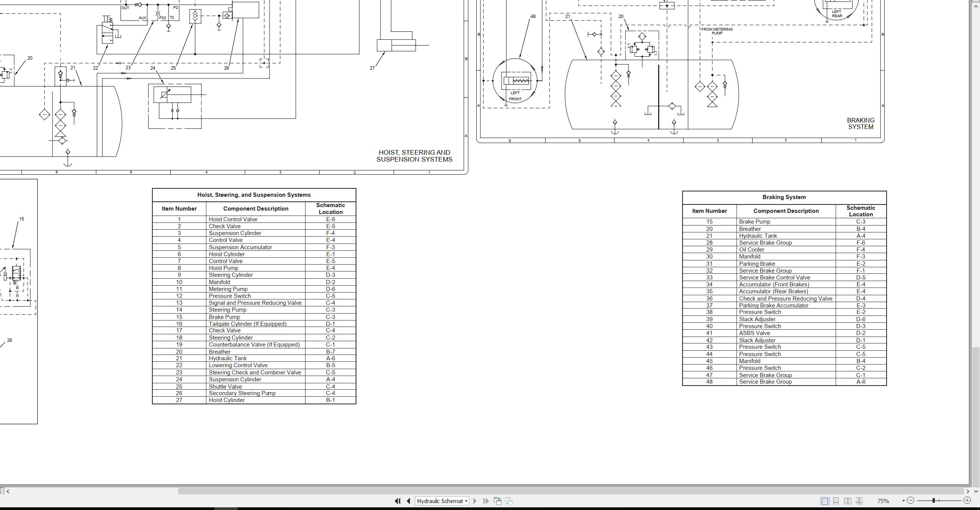Select the 'Steering Pump' table cell
This screenshot has height=510, width=980.
(x=256, y=310)
